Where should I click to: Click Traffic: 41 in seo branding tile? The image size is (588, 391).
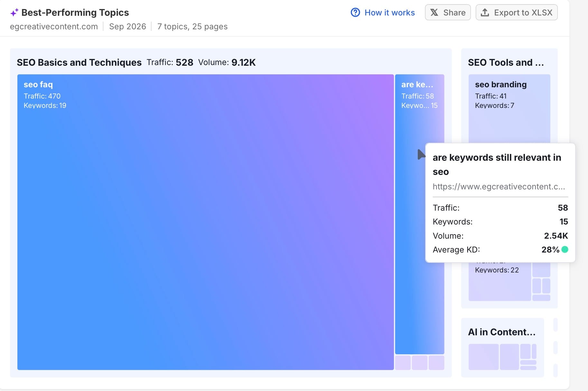click(491, 96)
